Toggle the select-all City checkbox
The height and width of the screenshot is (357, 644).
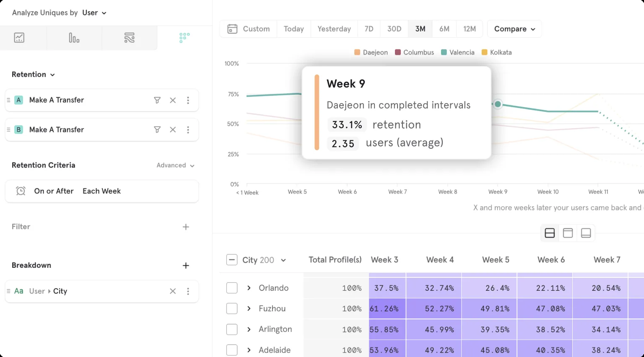(x=232, y=260)
